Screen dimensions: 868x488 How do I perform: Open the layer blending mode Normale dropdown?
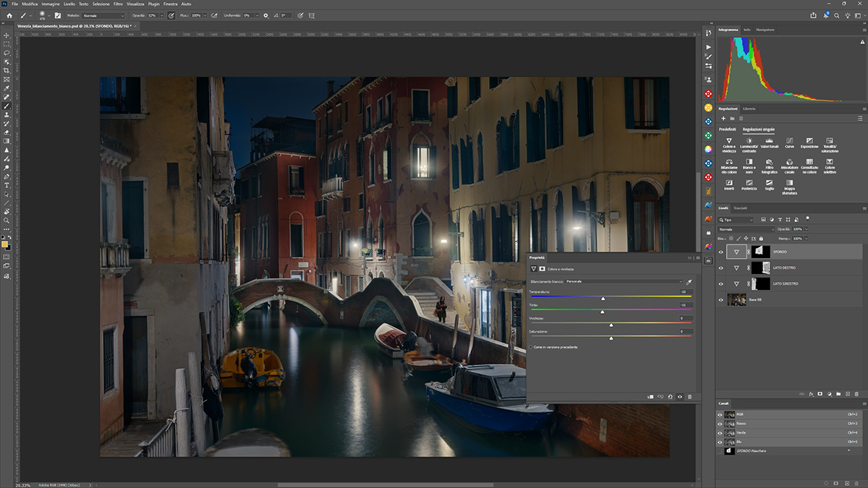[x=745, y=229]
